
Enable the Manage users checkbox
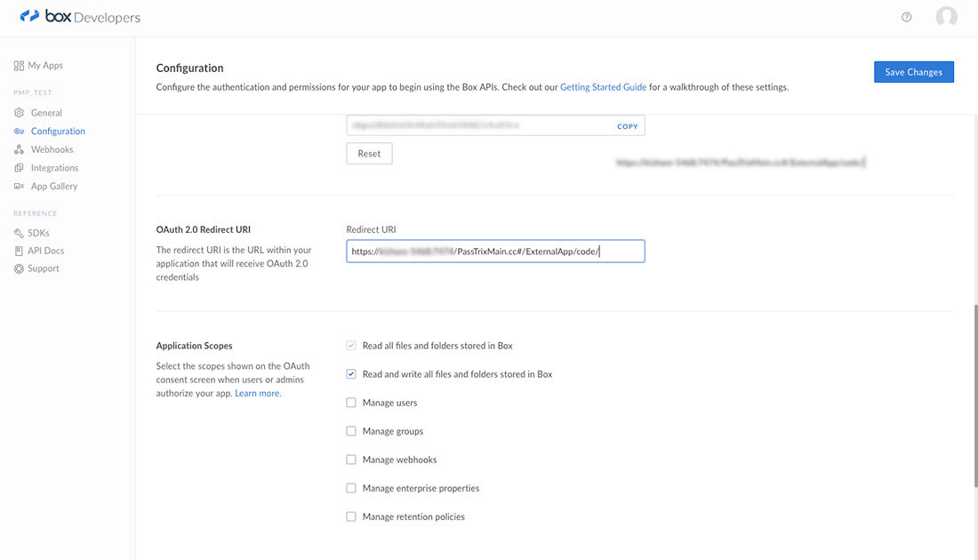pyautogui.click(x=351, y=403)
